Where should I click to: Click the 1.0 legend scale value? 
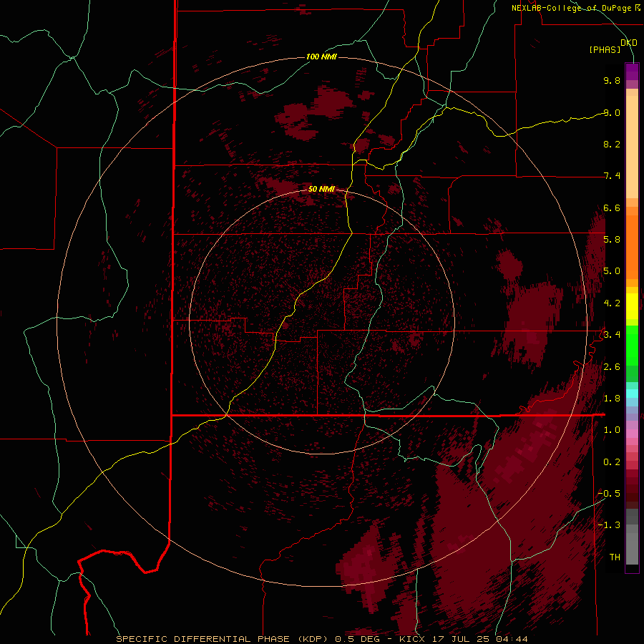click(x=612, y=430)
